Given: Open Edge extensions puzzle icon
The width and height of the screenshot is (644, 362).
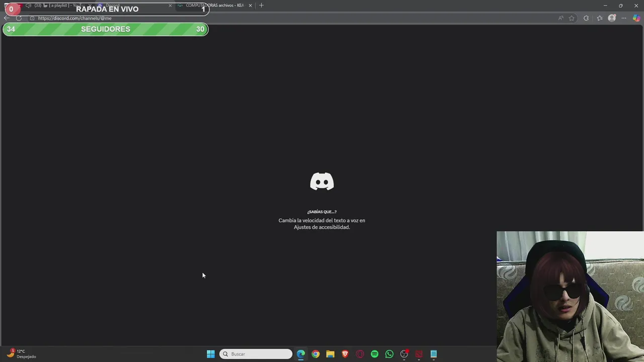Looking at the screenshot, I should click(x=586, y=18).
